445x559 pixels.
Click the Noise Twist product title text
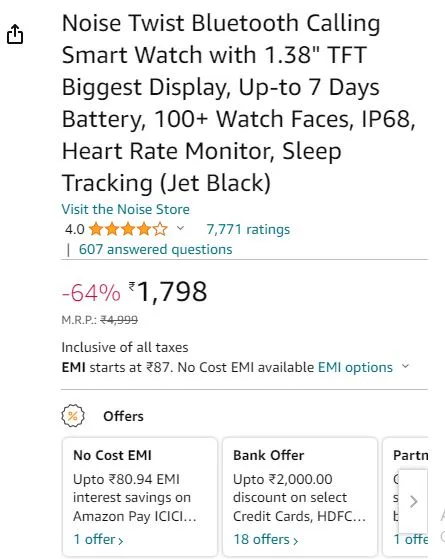point(239,103)
